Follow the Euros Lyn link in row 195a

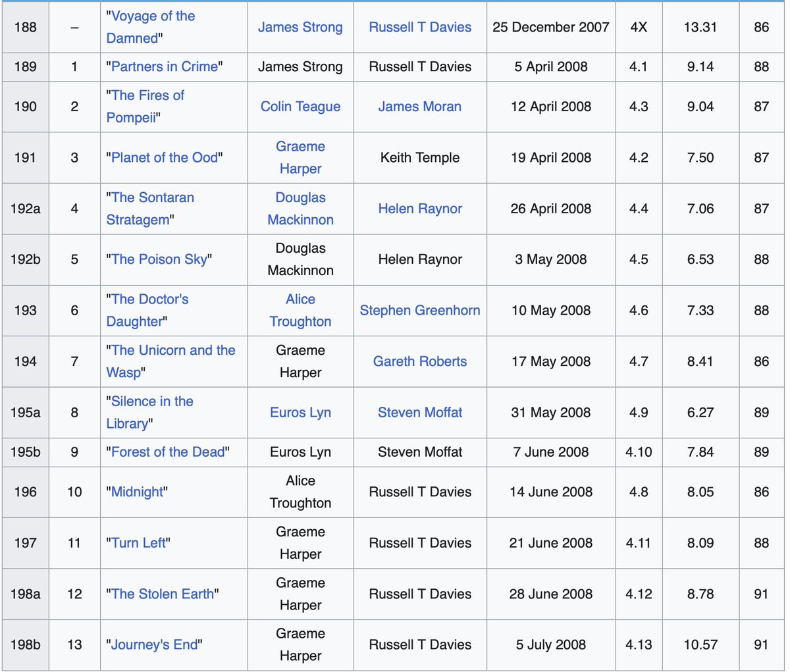300,413
